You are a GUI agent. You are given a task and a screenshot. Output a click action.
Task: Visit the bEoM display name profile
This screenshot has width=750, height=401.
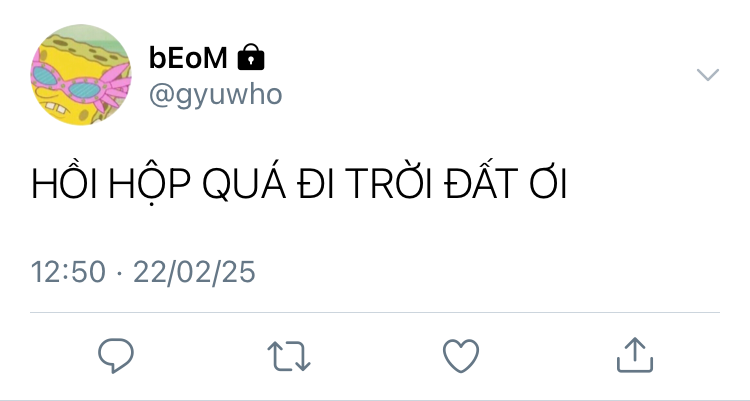[188, 57]
